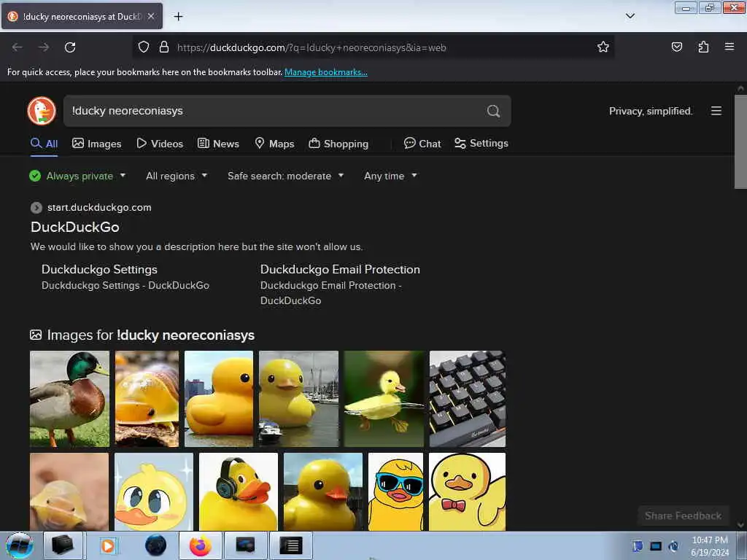Go forward to the next page
The width and height of the screenshot is (747, 560).
click(x=44, y=47)
